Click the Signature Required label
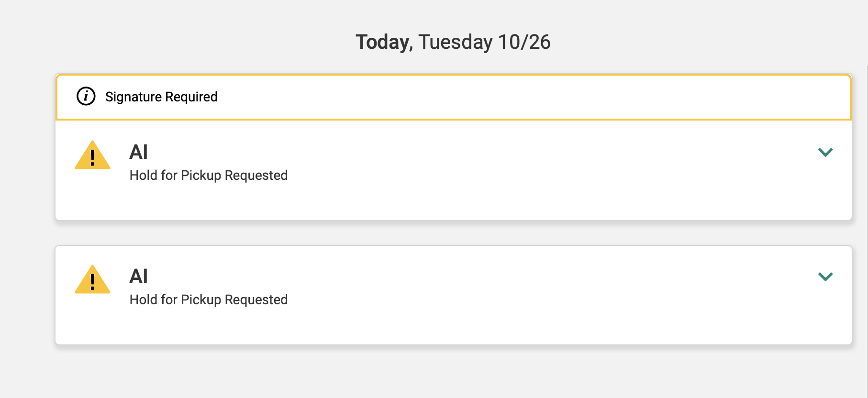This screenshot has width=868, height=398. pos(161,97)
